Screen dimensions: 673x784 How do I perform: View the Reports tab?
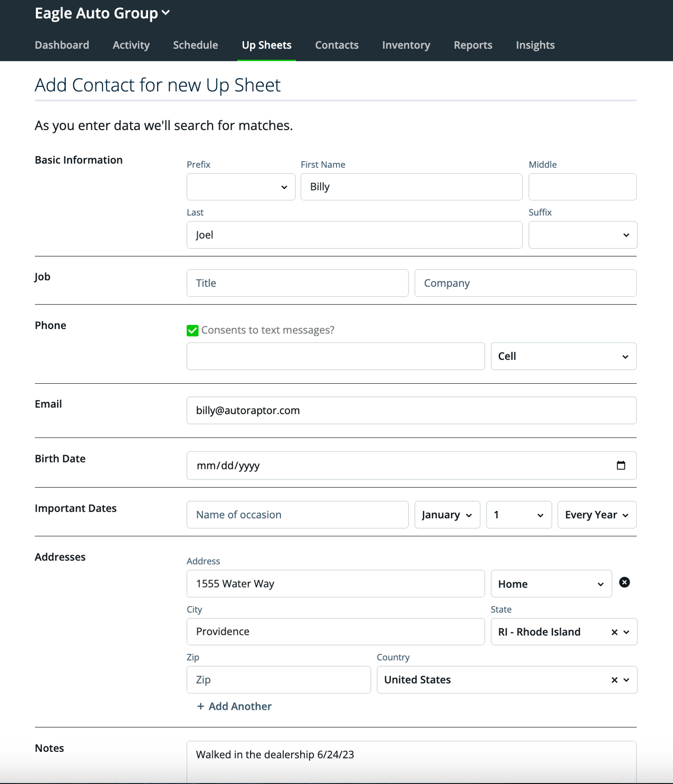(x=473, y=45)
